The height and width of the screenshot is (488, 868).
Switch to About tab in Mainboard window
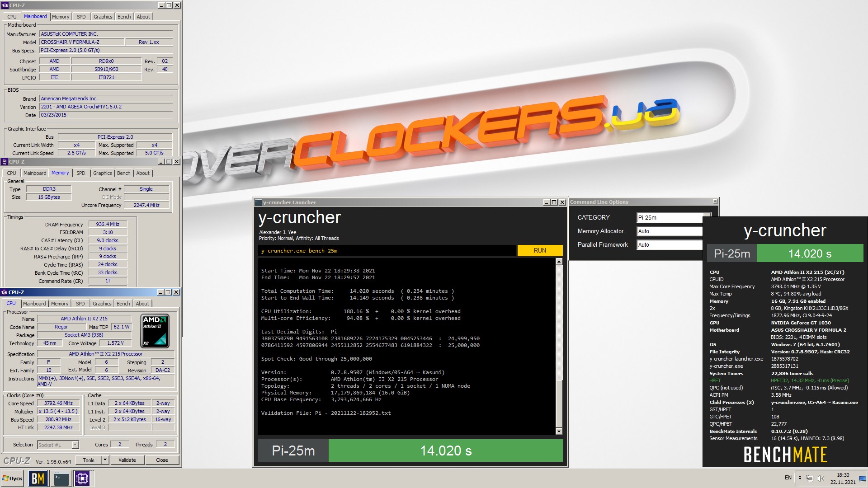143,17
